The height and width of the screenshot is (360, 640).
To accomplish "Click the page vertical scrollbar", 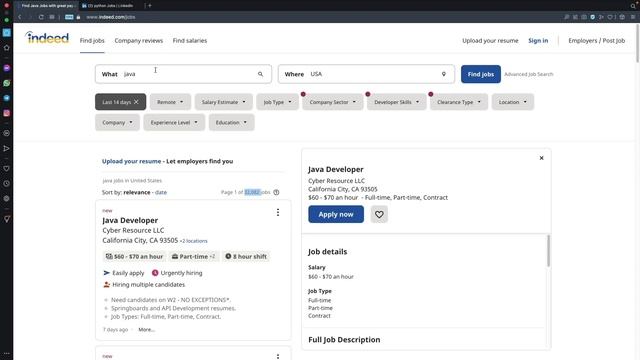I will [637, 43].
